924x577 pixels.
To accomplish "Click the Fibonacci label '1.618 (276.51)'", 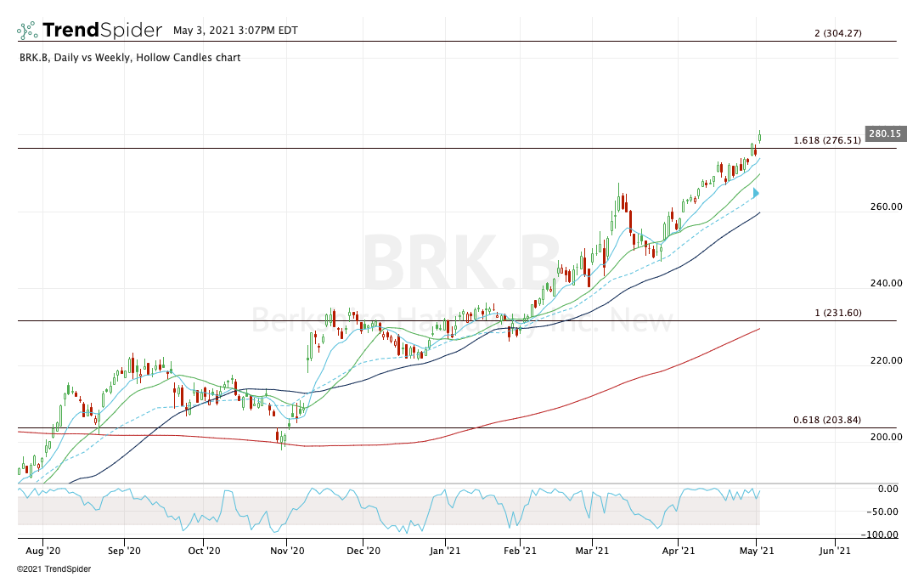I will click(x=827, y=140).
